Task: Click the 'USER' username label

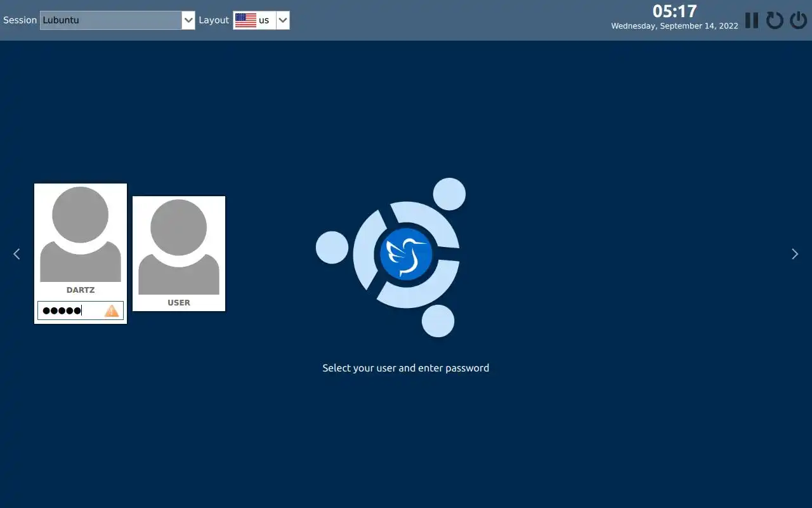Action: 179,303
